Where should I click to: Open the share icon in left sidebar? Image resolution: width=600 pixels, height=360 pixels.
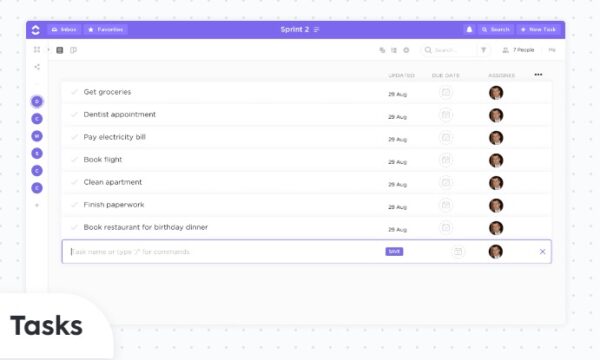[37, 67]
